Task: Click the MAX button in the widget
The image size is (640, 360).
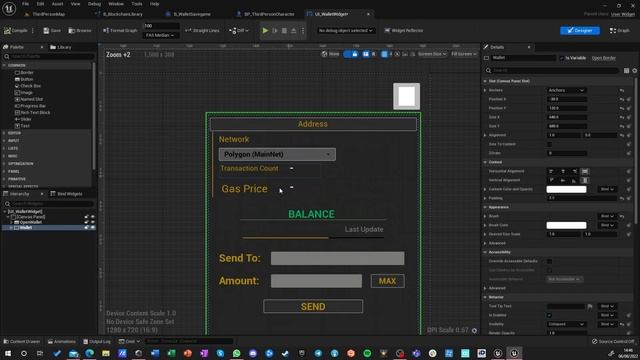Action: tap(387, 281)
